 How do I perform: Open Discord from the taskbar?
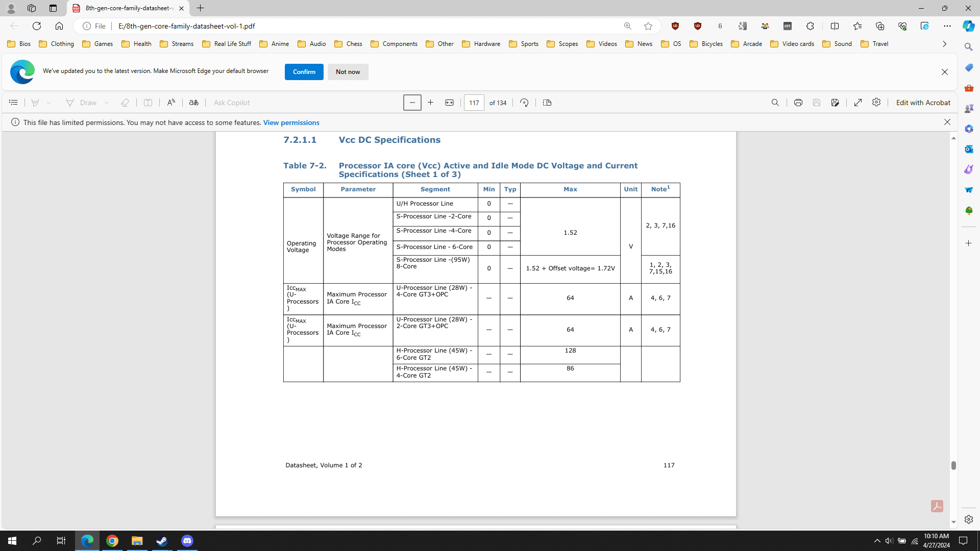[x=187, y=541]
